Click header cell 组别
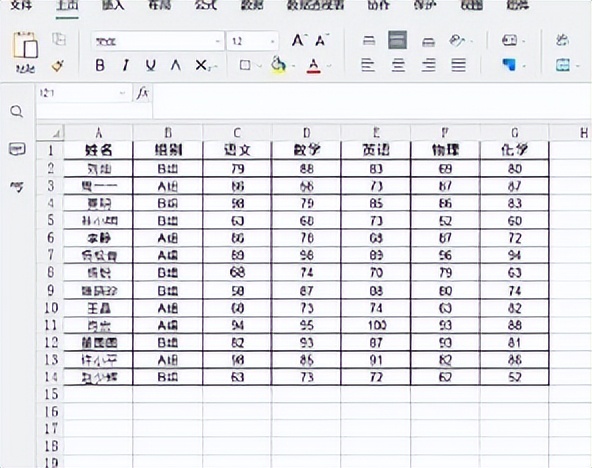 pos(168,150)
